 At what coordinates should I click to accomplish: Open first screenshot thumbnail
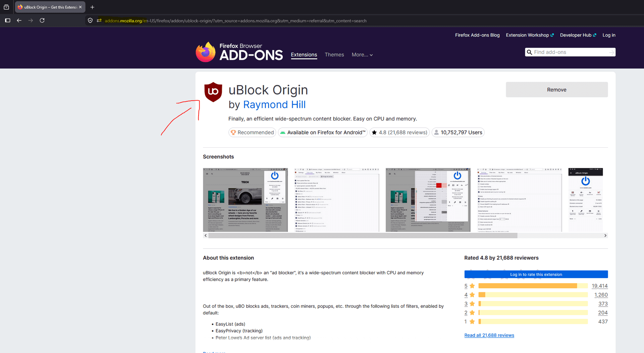click(246, 200)
